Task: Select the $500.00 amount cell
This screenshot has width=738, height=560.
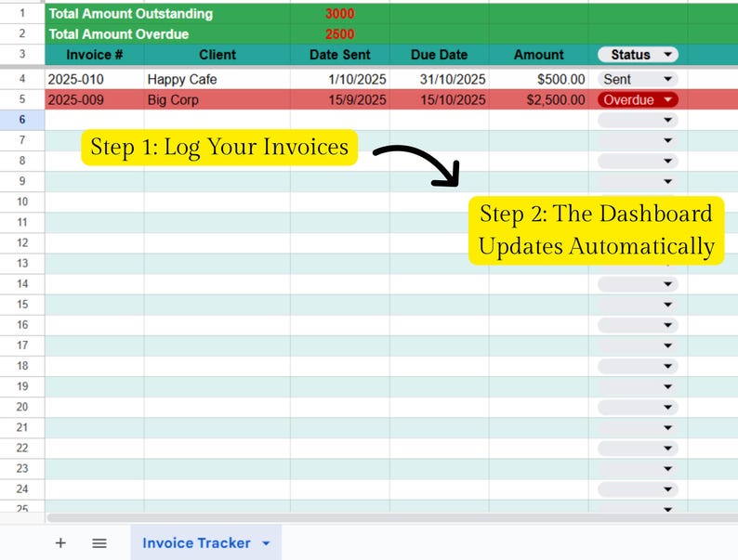Action: coord(538,79)
